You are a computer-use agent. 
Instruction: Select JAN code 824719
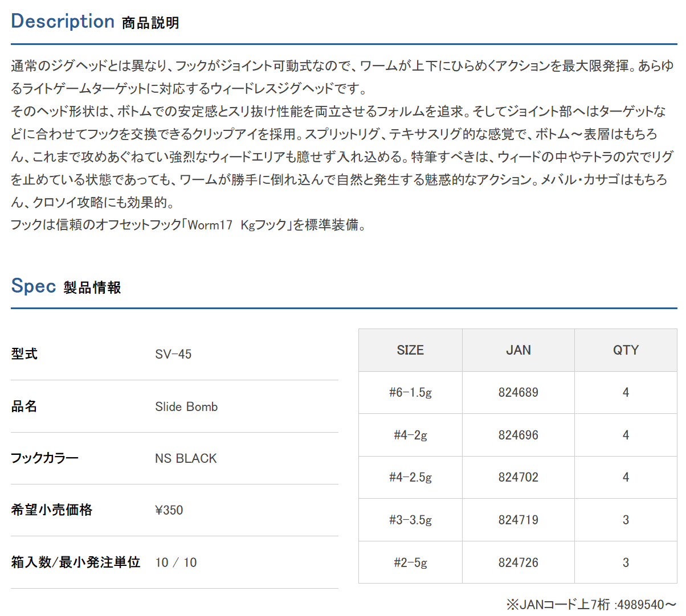tap(518, 520)
